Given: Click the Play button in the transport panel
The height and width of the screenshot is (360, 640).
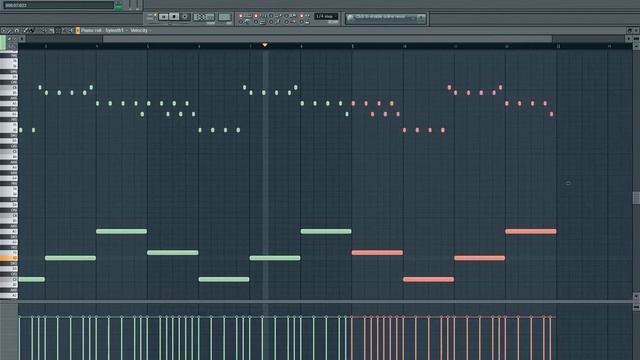Looking at the screenshot, I should click(164, 17).
